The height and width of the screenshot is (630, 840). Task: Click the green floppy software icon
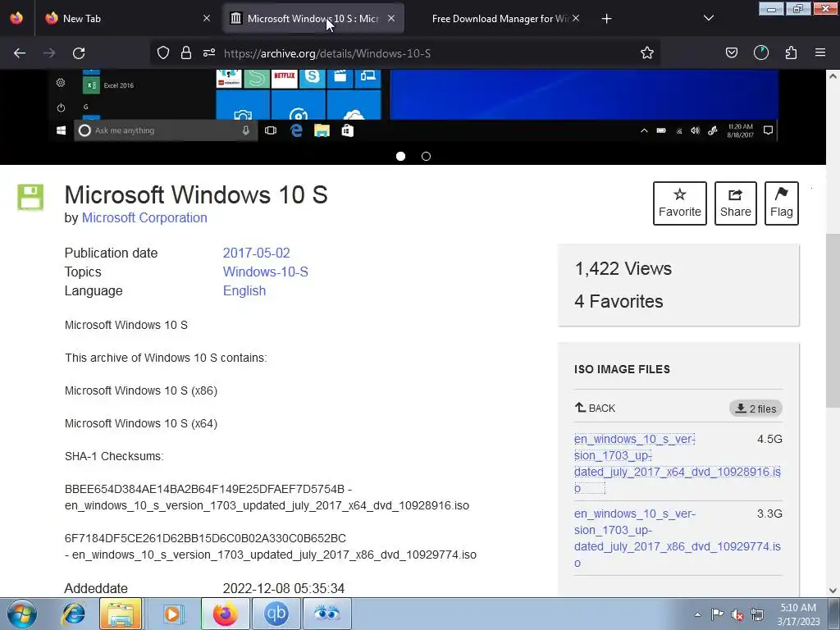pos(30,197)
